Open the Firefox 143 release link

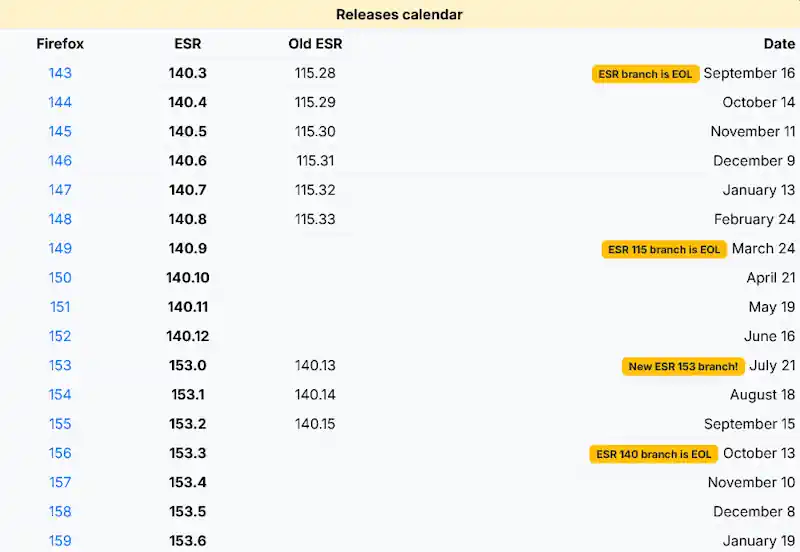click(60, 73)
